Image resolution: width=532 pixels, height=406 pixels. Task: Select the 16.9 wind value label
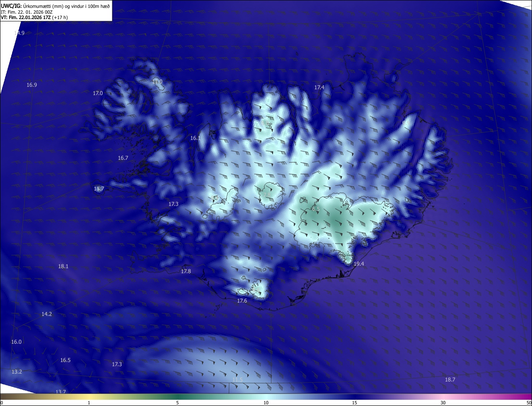coord(32,85)
